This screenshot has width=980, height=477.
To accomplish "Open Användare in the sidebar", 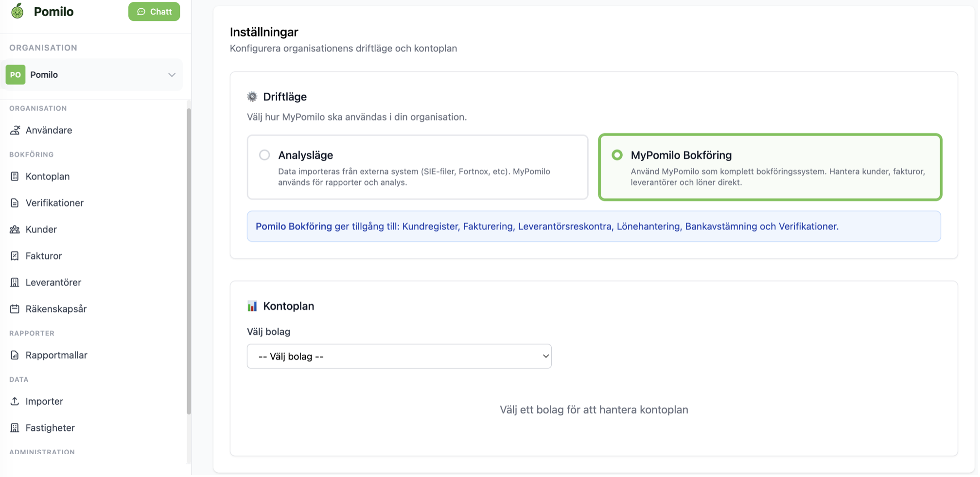I will 49,130.
